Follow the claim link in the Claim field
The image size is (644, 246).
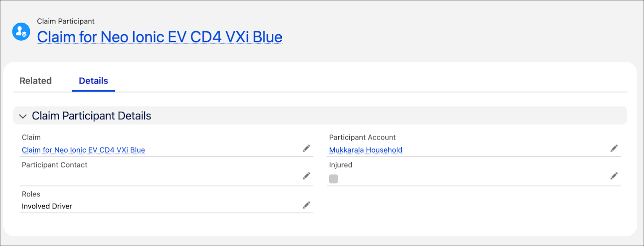83,150
